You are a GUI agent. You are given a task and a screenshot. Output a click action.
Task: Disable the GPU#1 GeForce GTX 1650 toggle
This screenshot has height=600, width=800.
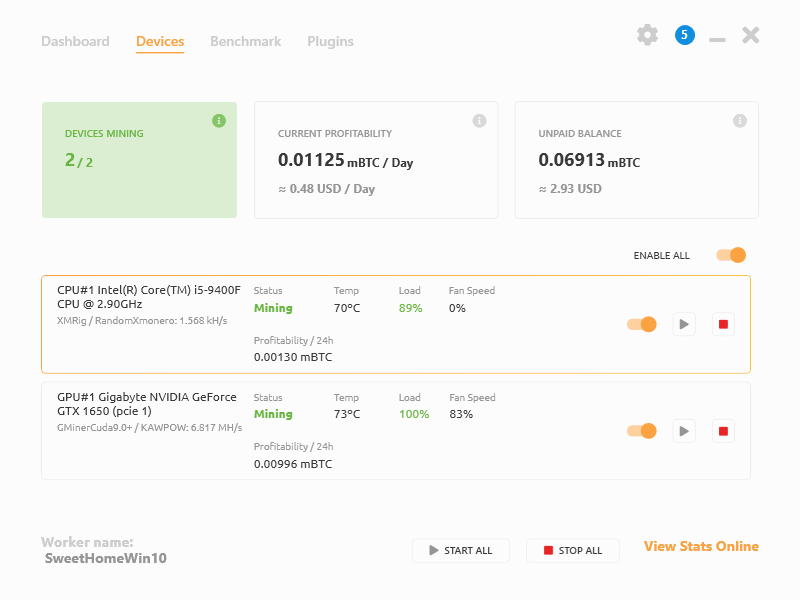point(641,431)
